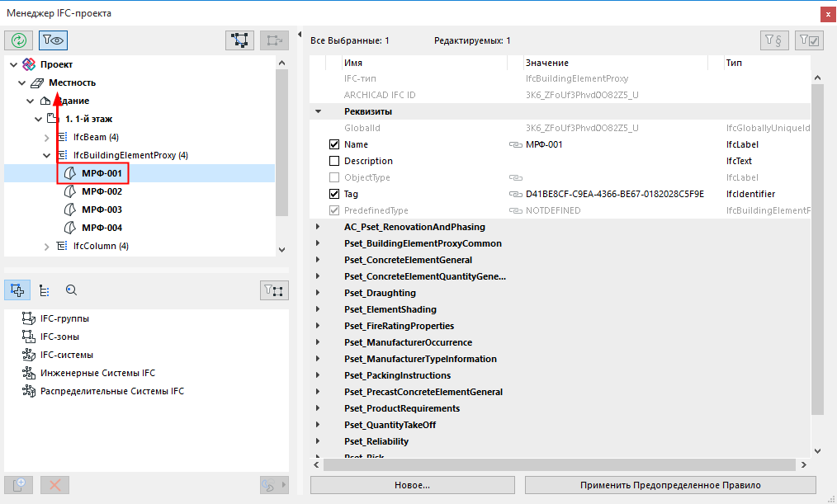Click the paragraph filter icon above properties
Image resolution: width=837 pixels, height=504 pixels.
tap(774, 40)
